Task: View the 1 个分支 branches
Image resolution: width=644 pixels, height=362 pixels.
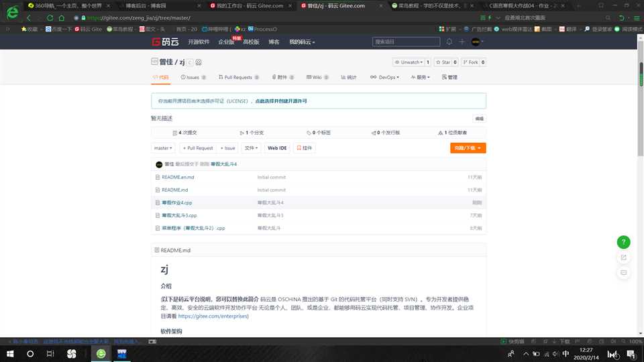Action: pos(252,133)
